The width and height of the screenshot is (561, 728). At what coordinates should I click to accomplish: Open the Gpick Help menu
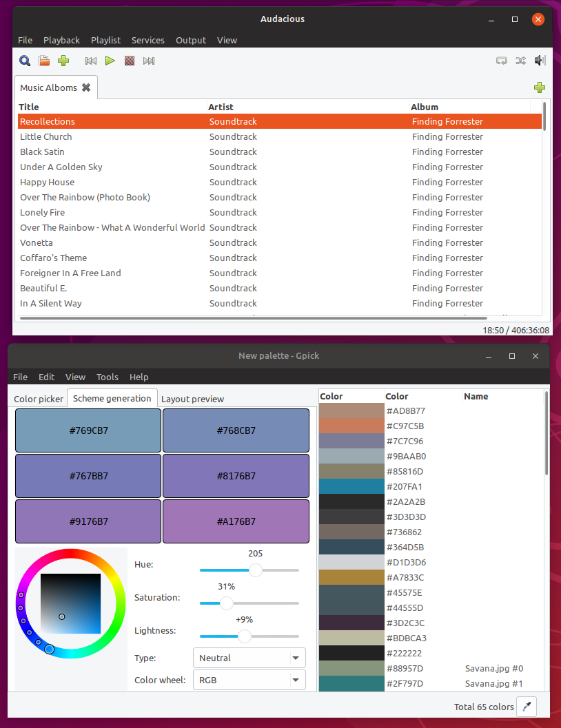(139, 377)
